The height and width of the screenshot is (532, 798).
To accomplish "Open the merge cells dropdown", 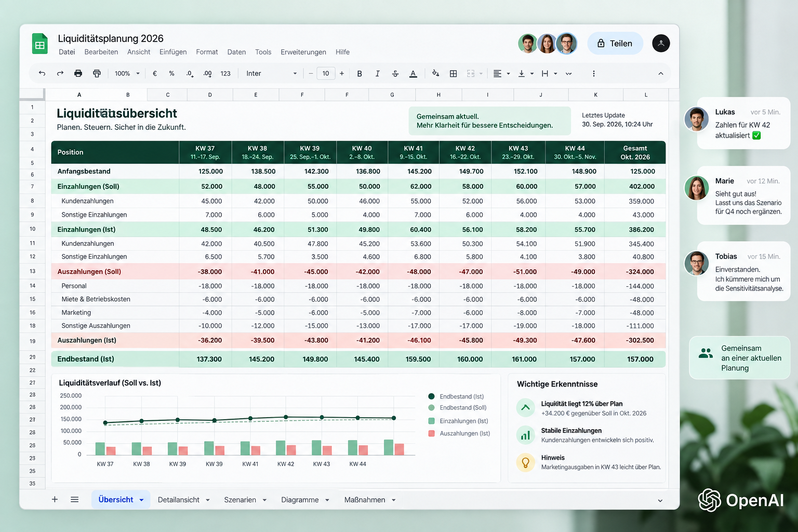I will 481,73.
